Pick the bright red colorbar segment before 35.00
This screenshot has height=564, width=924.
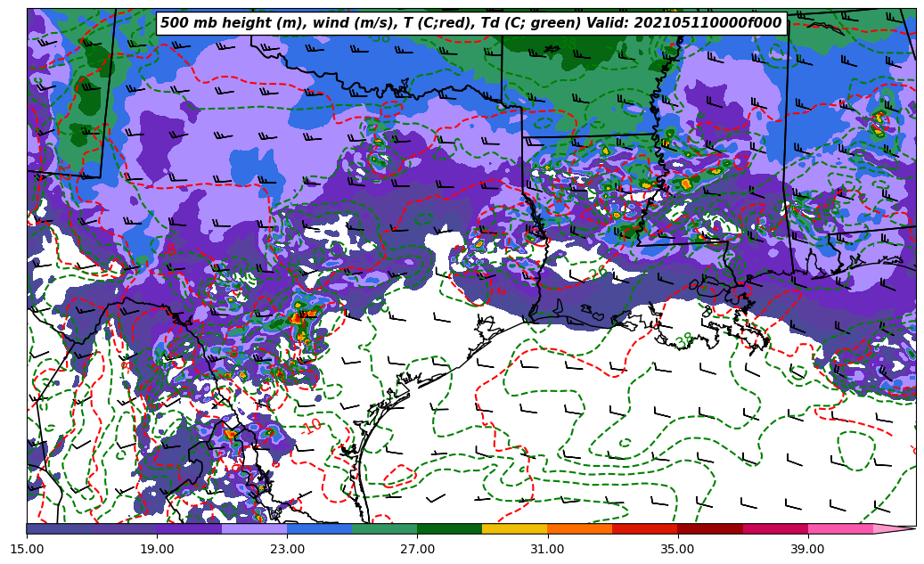pyautogui.click(x=645, y=528)
